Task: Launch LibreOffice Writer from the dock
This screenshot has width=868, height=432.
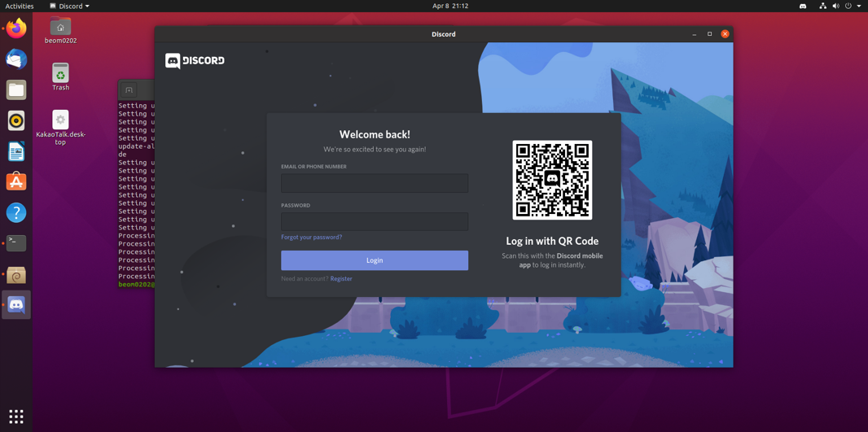Action: tap(16, 151)
